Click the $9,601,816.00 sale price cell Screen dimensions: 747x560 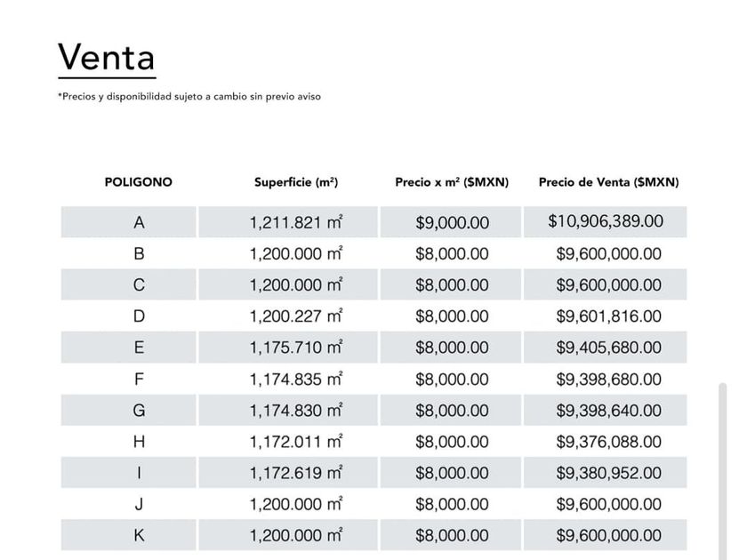(608, 316)
